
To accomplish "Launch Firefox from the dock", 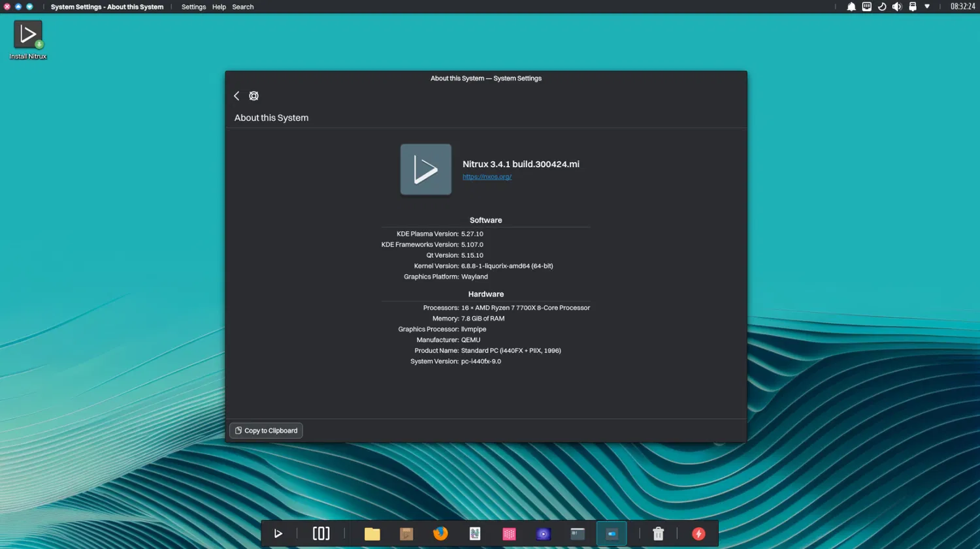I will pyautogui.click(x=440, y=533).
